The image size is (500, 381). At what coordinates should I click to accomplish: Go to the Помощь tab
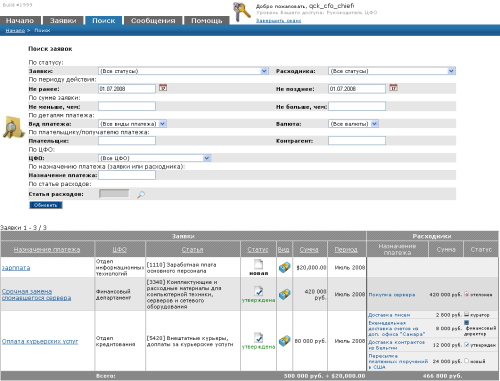pos(207,20)
